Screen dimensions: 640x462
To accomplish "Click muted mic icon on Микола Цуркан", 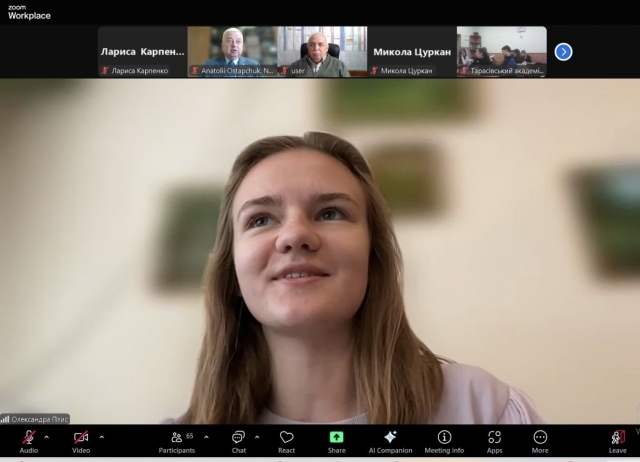I will (x=374, y=71).
